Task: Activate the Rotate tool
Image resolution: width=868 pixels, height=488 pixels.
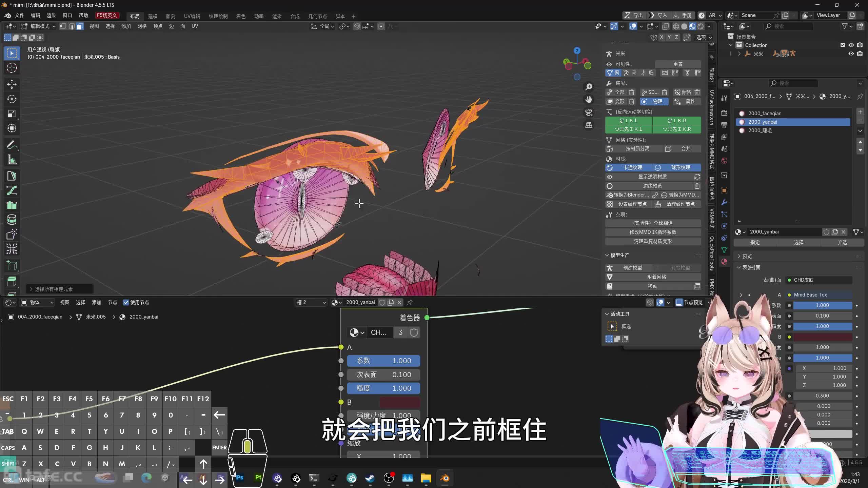Action: tap(12, 99)
